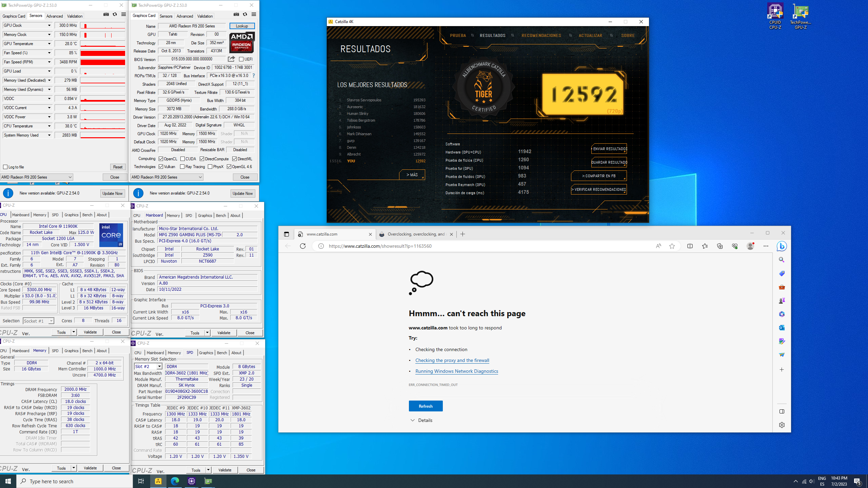Open Running Windows Network Diagnostics link
The image size is (868, 488).
457,371
